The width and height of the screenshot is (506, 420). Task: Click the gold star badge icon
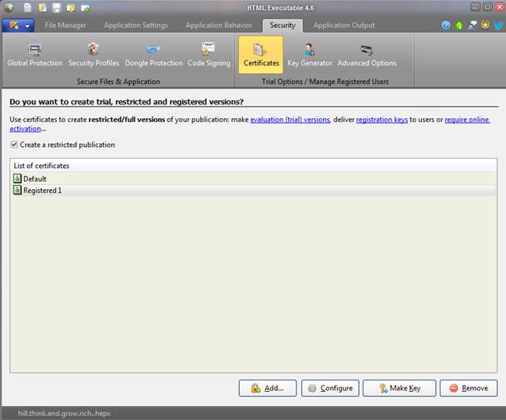click(485, 25)
